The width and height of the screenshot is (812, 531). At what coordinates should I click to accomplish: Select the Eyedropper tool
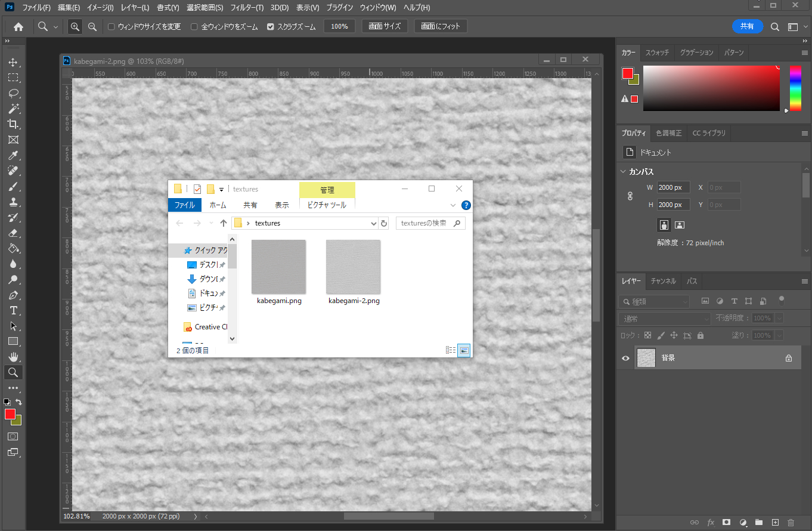(13, 156)
